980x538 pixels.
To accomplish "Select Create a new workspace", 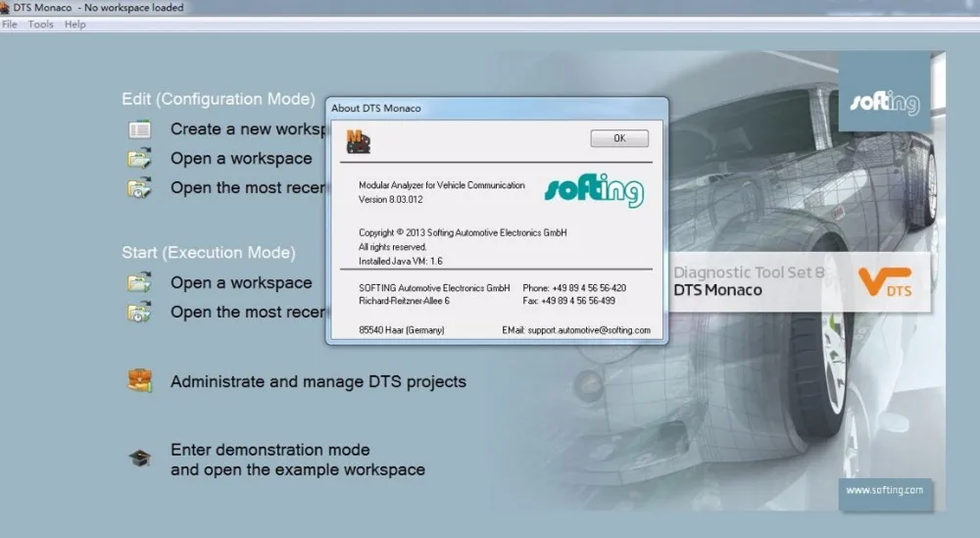I will pos(249,129).
